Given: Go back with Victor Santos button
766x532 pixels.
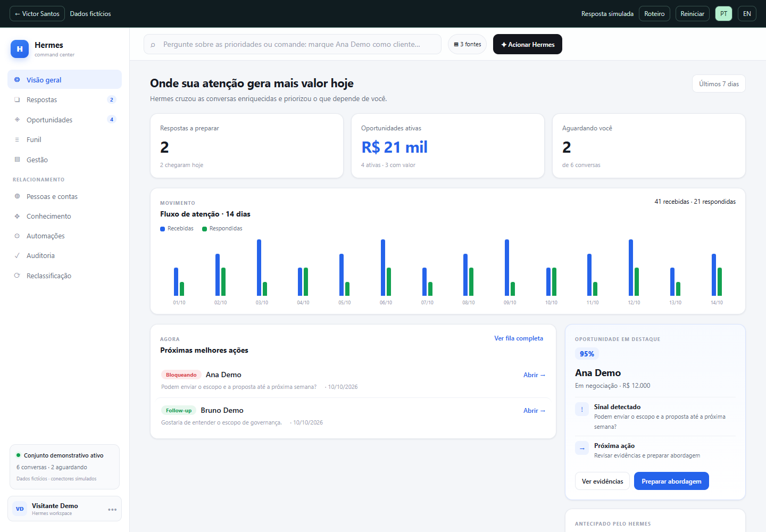Looking at the screenshot, I should pyautogui.click(x=37, y=14).
